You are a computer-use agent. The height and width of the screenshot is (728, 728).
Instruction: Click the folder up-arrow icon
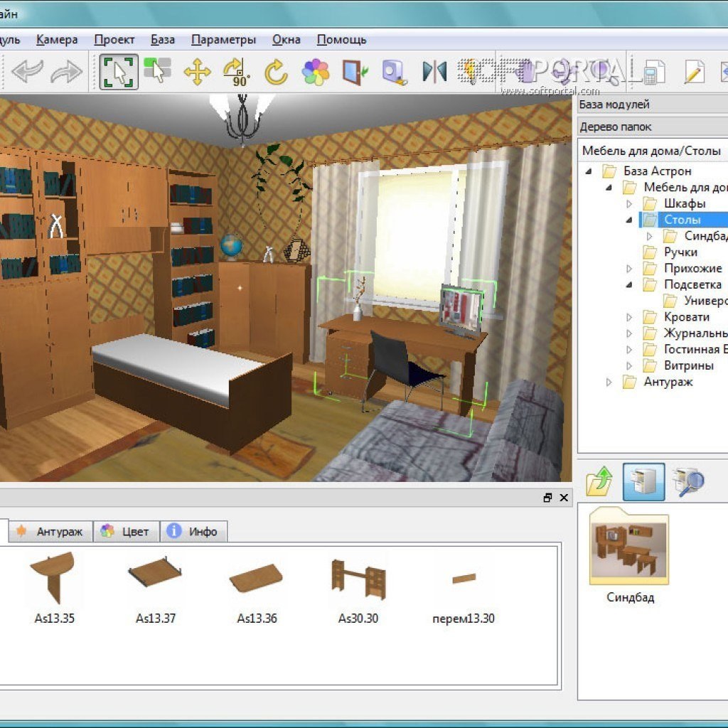coord(600,483)
